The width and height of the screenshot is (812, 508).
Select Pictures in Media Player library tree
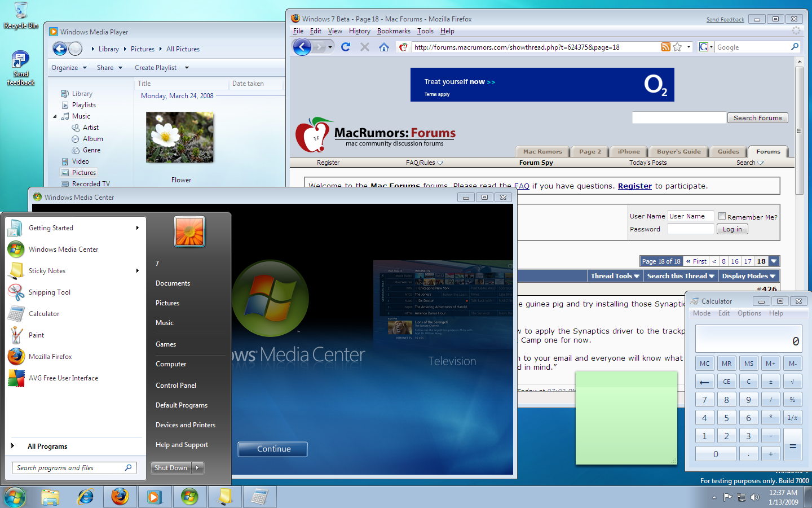click(x=84, y=173)
